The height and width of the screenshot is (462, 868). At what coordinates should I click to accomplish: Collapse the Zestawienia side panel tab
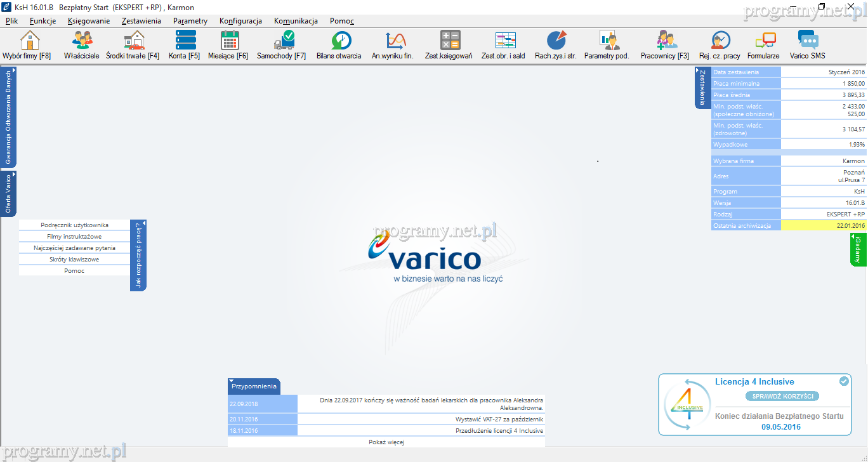702,87
